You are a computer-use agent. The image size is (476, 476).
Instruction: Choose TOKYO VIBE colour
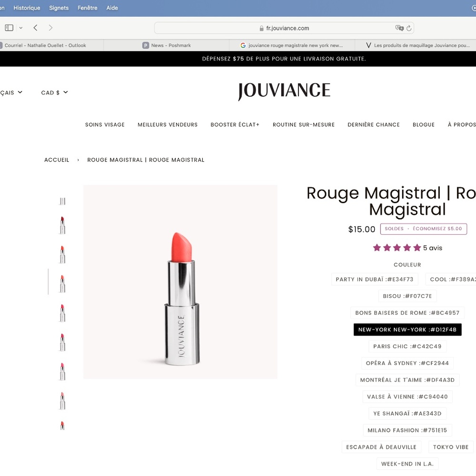(x=451, y=447)
